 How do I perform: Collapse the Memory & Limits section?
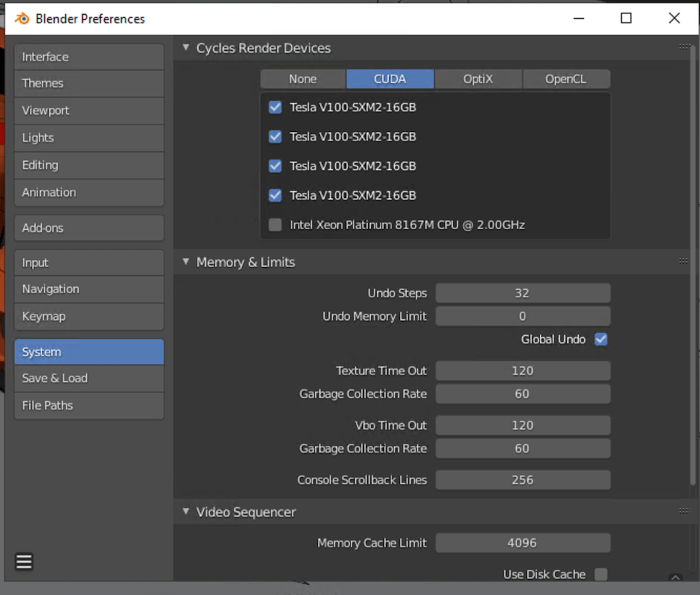coord(185,261)
